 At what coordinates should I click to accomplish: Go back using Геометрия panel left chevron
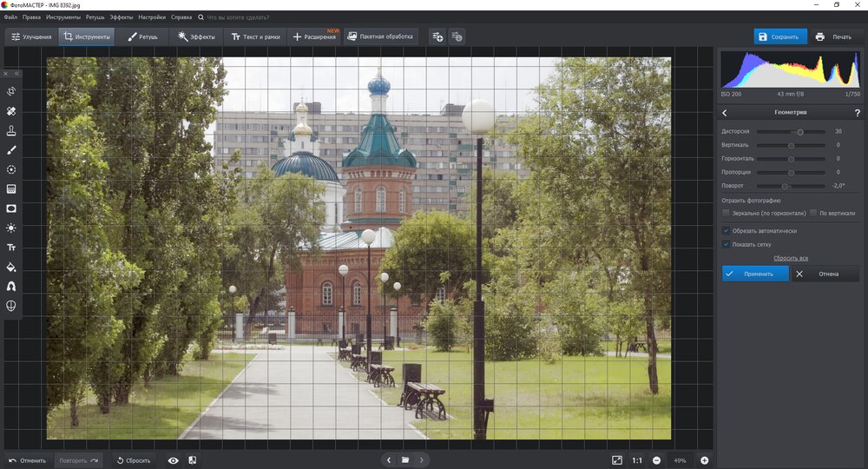click(725, 113)
